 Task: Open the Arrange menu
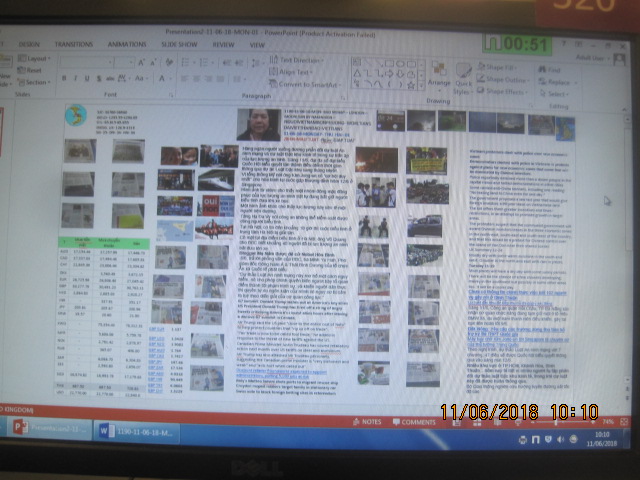(x=439, y=76)
